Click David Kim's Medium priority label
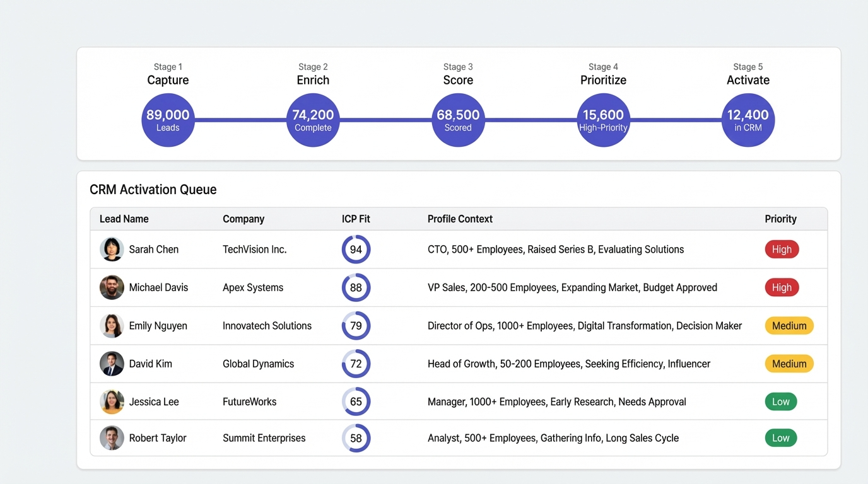868x484 pixels. pos(789,364)
